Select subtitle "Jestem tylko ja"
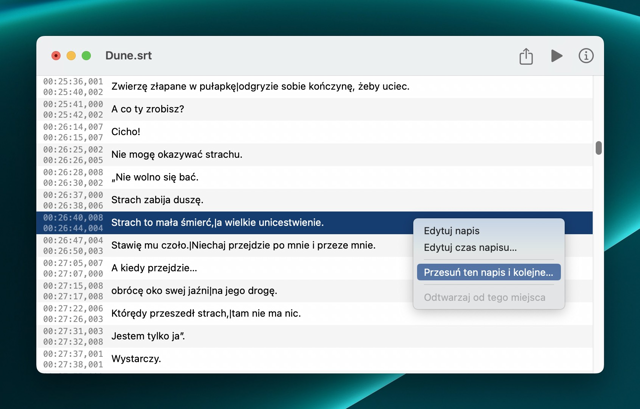This screenshot has width=640, height=409. pyautogui.click(x=315, y=336)
